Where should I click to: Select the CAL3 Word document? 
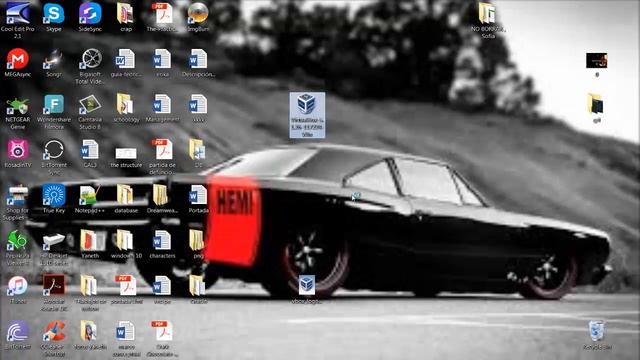point(90,154)
